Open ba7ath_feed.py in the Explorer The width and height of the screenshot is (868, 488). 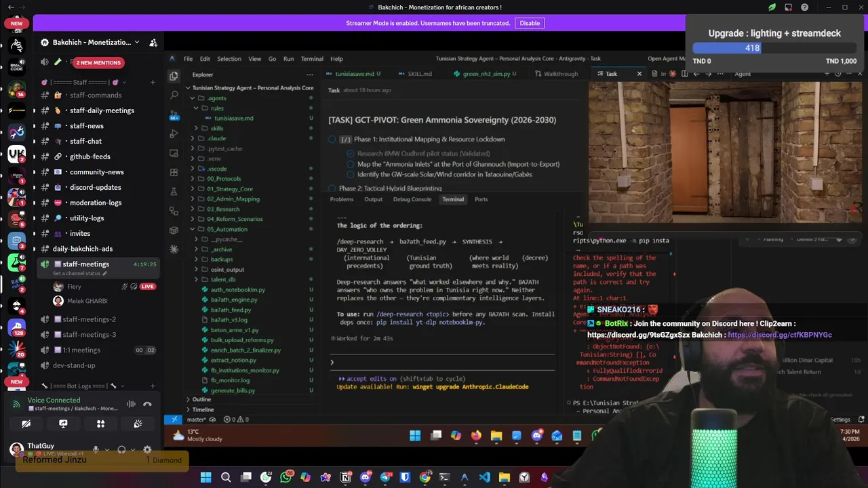pyautogui.click(x=231, y=310)
